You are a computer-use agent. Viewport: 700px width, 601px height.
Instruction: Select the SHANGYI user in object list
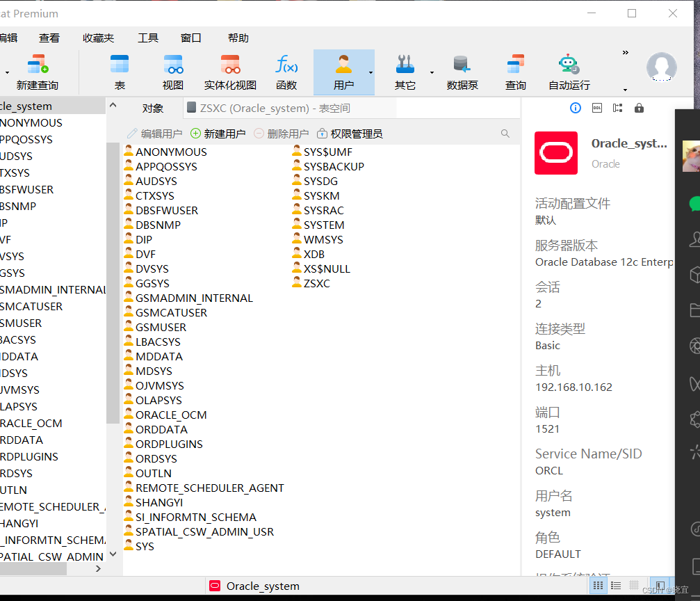point(154,503)
